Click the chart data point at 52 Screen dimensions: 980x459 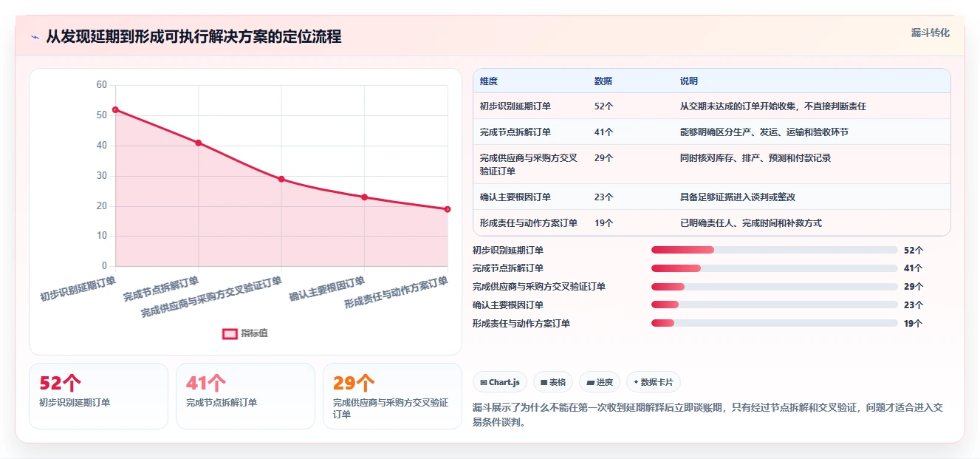[x=115, y=109]
